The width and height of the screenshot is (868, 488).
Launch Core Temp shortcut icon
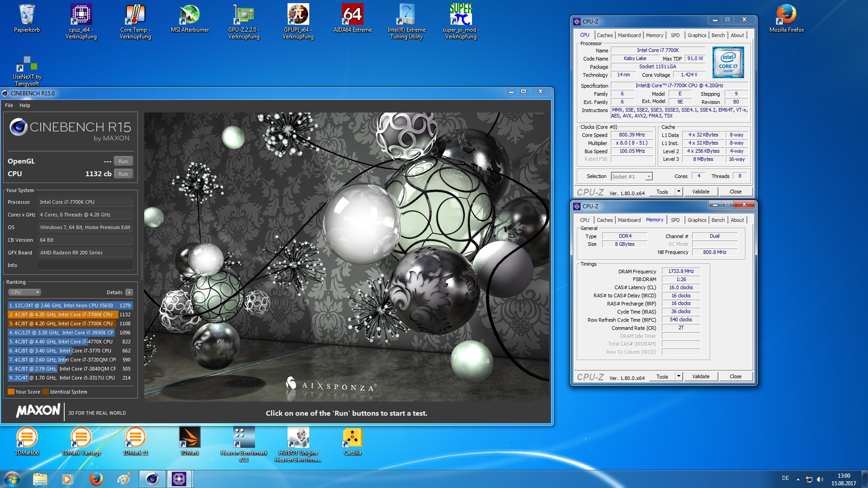tap(135, 21)
